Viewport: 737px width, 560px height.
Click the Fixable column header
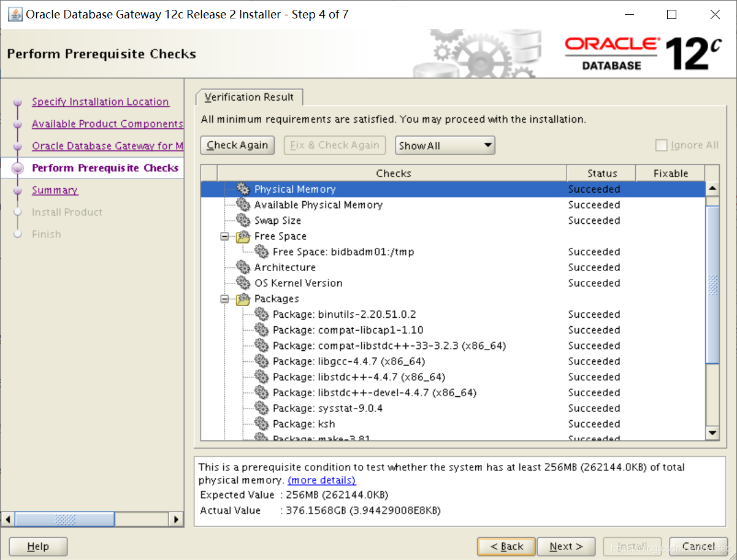[x=671, y=174]
